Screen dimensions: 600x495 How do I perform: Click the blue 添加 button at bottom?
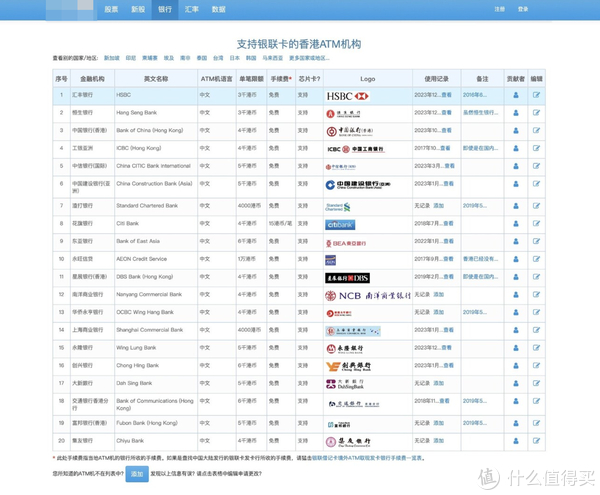(137, 472)
